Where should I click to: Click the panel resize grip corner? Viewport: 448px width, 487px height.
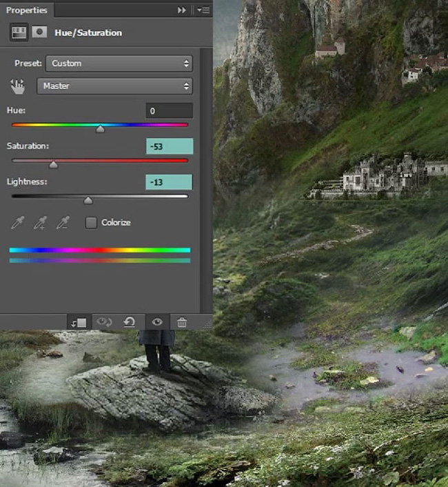coord(208,325)
